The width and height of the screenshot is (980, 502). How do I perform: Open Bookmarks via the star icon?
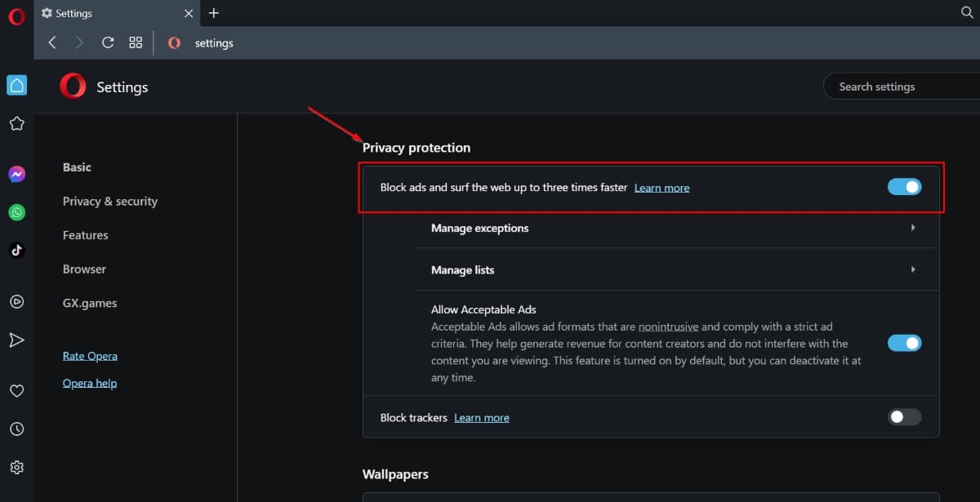pos(16,123)
